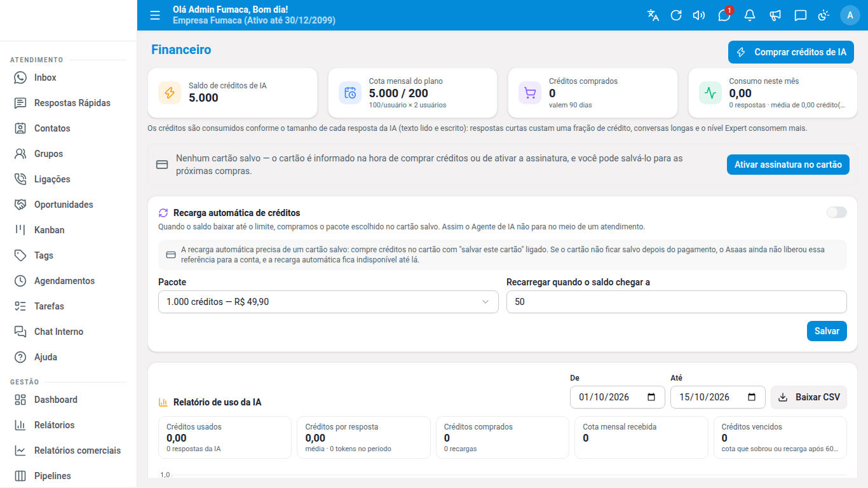Open Pipelines in the sidebar
Viewport: 868px width, 488px height.
click(69, 476)
